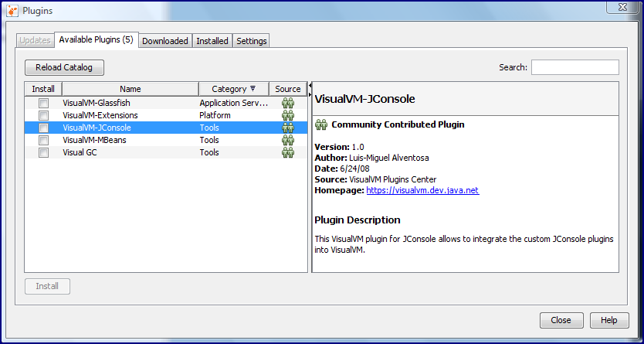Click into the Search field
This screenshot has height=344, width=644.
pos(575,67)
